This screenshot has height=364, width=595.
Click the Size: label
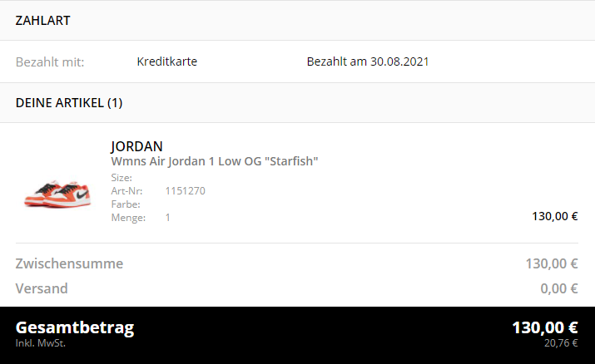click(121, 177)
